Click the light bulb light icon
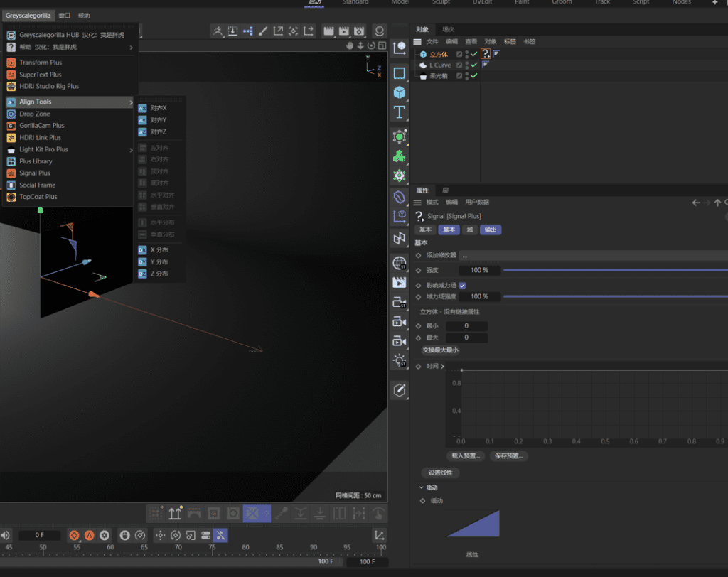 (400, 361)
